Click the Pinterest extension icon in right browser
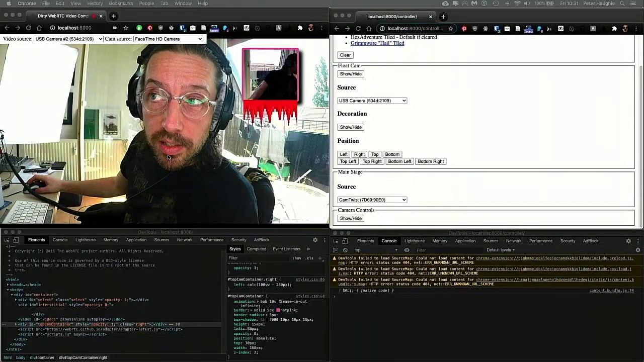Image resolution: width=644 pixels, height=362 pixels. click(464, 29)
